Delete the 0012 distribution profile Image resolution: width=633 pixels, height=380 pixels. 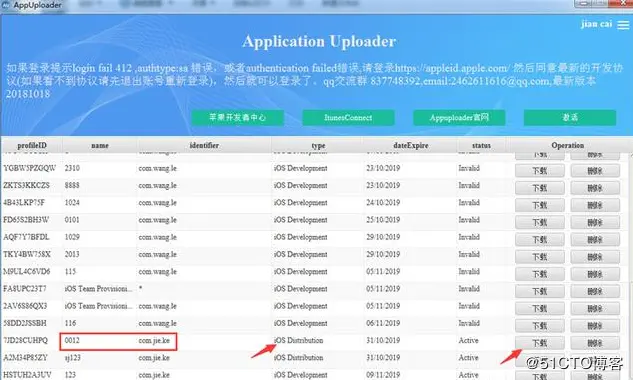[595, 343]
